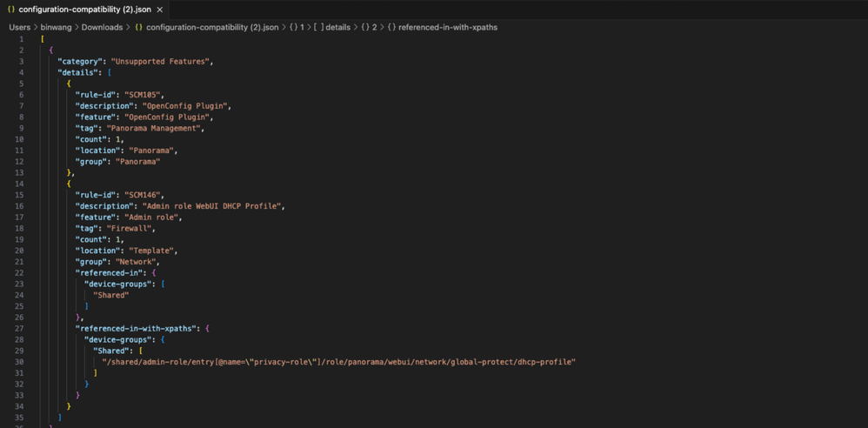The height and width of the screenshot is (428, 868).
Task: Click "OpenConfig Plugin" on the feature line
Action: tap(169, 117)
